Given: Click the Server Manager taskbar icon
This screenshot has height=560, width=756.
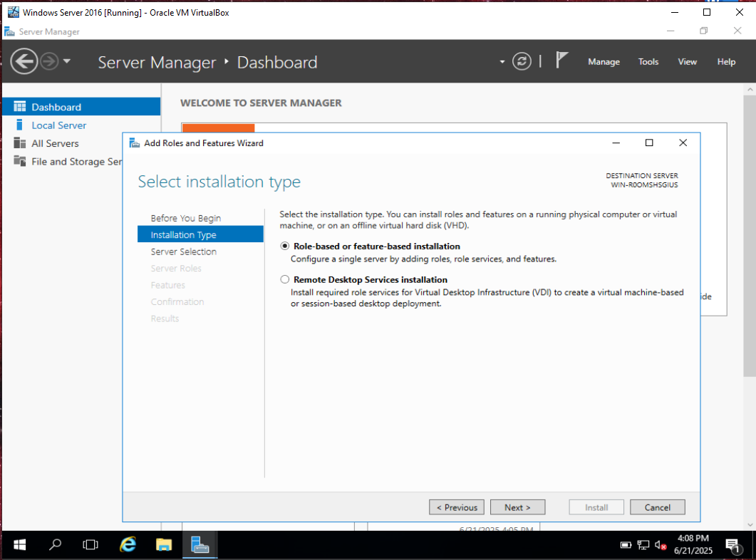Looking at the screenshot, I should [x=200, y=544].
